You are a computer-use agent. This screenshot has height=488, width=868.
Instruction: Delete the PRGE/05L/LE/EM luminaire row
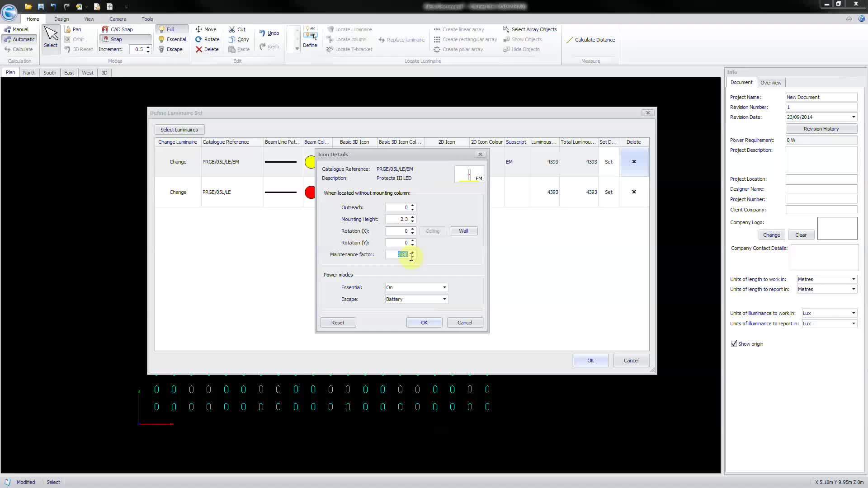634,162
